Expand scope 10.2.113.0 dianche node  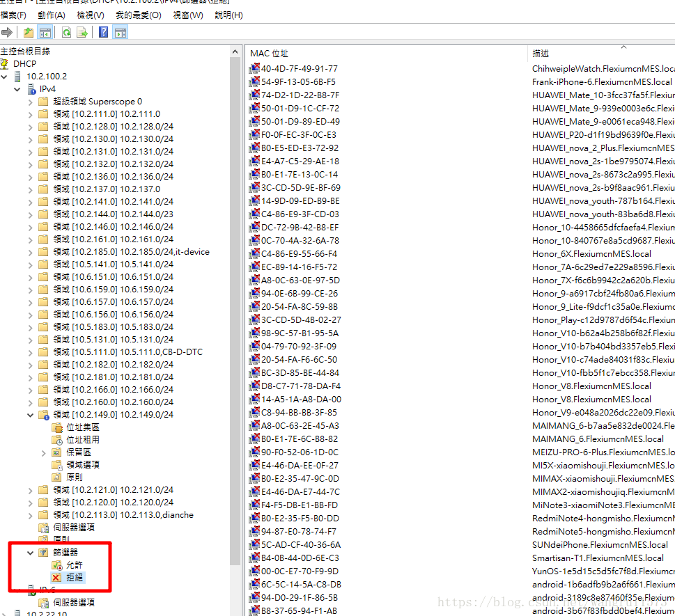pyautogui.click(x=30, y=516)
